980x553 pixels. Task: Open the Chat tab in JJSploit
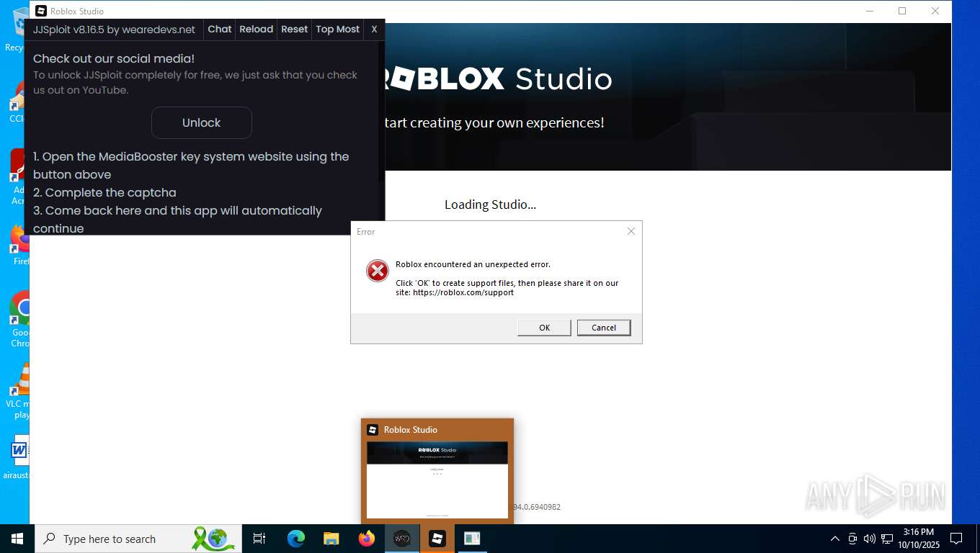pyautogui.click(x=220, y=30)
